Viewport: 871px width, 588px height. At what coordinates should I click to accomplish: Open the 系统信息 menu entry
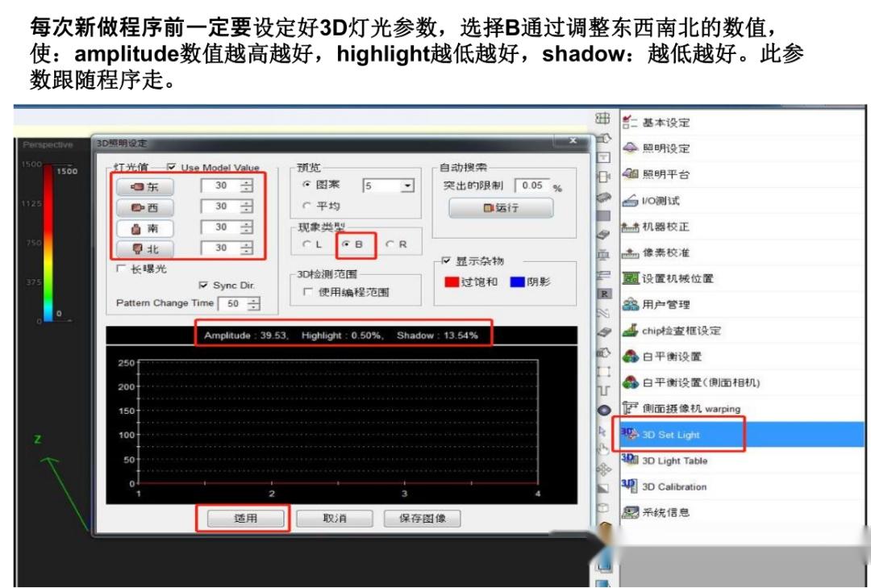tap(743, 512)
